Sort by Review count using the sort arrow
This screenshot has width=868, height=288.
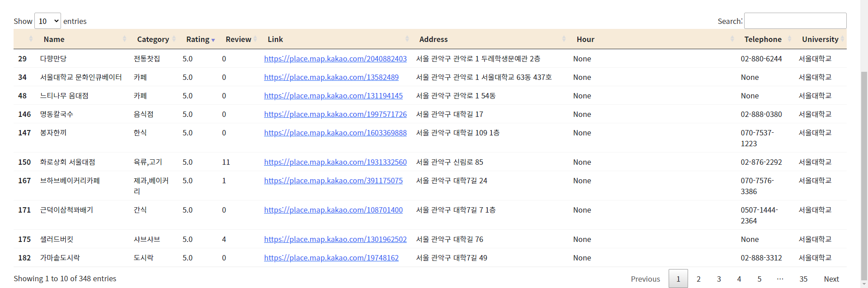255,39
